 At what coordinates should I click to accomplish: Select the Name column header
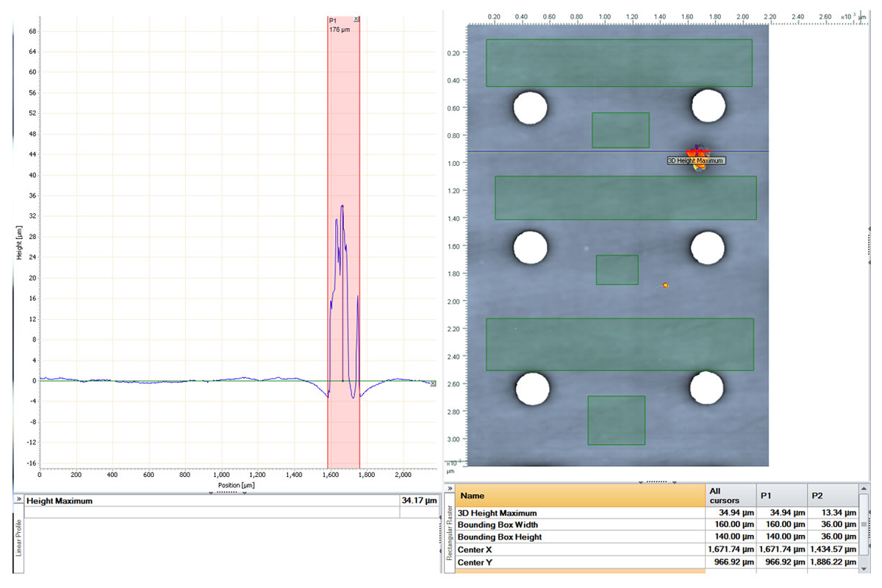click(x=579, y=495)
